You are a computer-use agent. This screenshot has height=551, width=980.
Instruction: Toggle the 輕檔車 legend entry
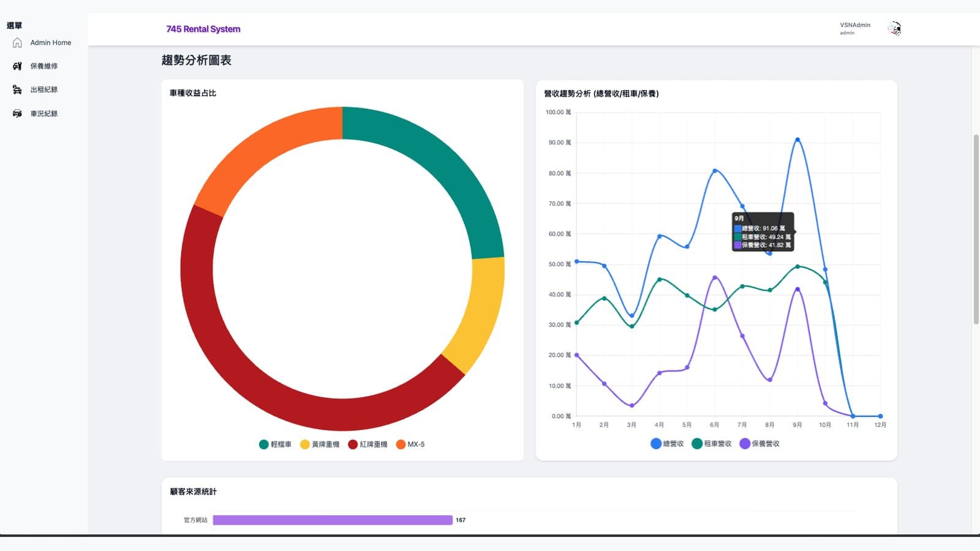275,444
